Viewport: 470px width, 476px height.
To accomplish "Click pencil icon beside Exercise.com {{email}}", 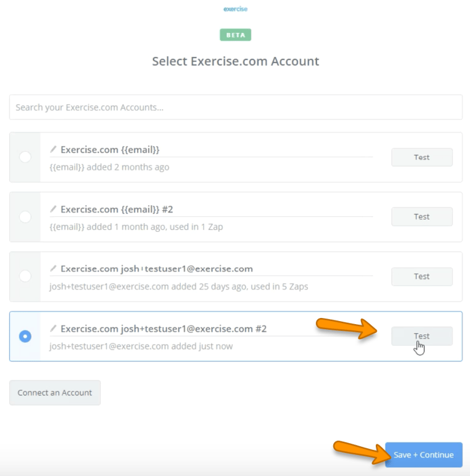I will pos(54,149).
